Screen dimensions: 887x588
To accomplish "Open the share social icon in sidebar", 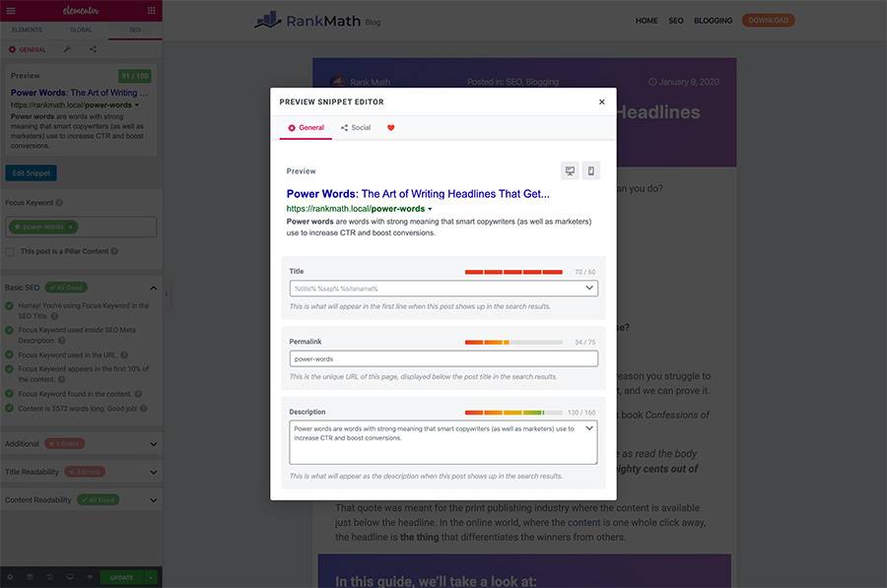I will (x=93, y=49).
